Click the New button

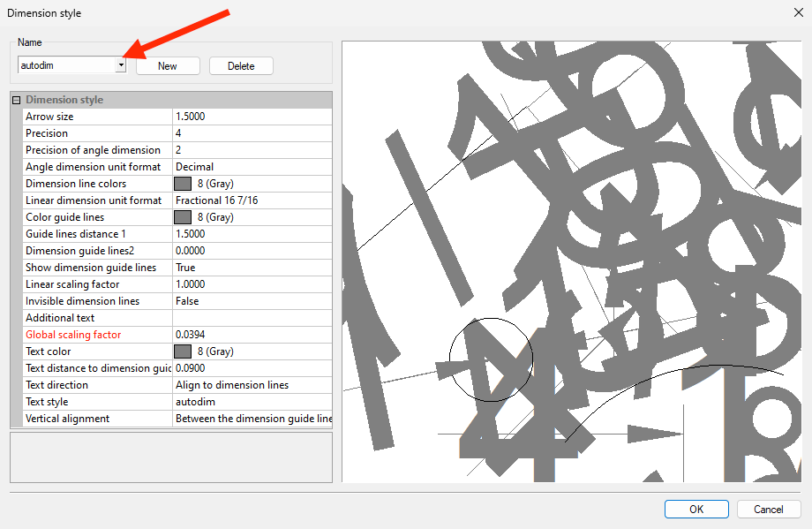168,66
